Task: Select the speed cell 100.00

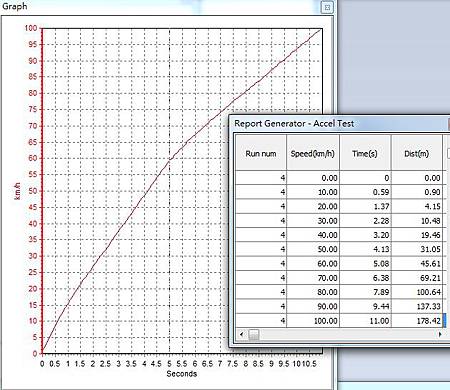Action: pyautogui.click(x=313, y=321)
